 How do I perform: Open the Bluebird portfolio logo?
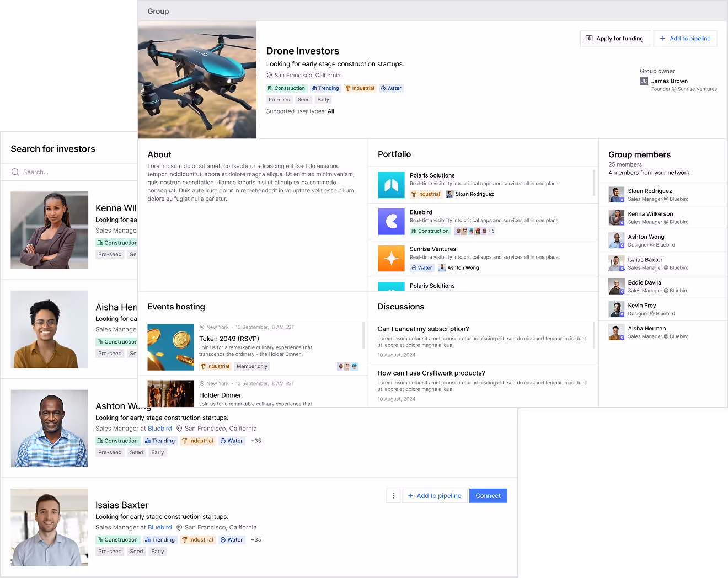[x=392, y=222]
